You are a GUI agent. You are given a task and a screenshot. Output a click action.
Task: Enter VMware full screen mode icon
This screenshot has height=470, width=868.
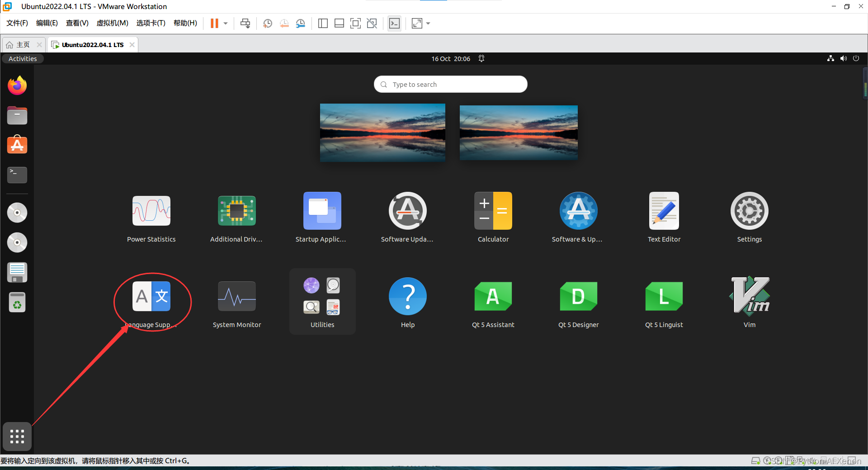tap(356, 23)
